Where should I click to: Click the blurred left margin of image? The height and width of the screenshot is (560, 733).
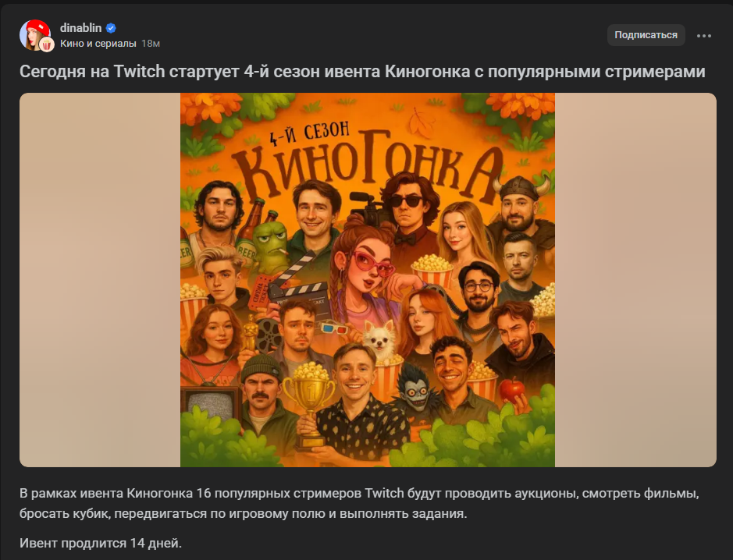tap(100, 280)
